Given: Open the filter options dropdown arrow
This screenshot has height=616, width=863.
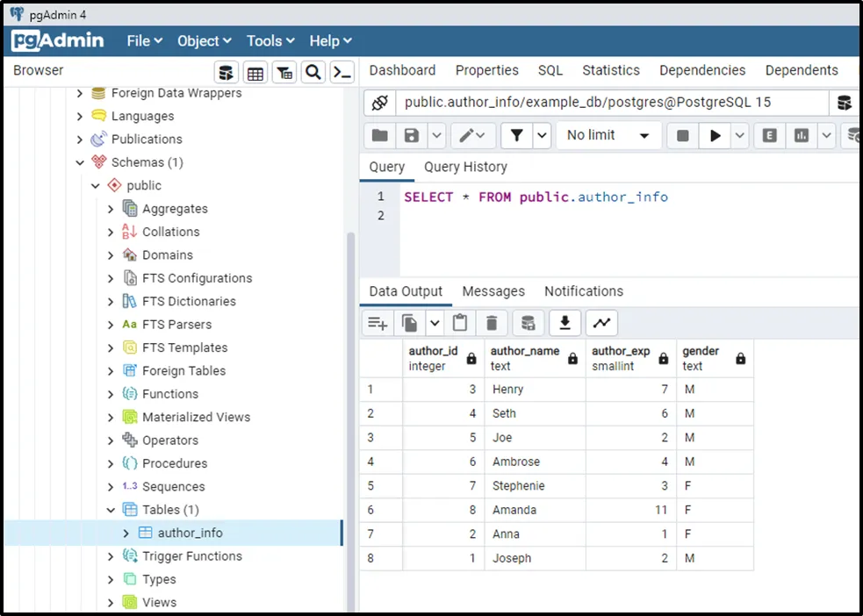Looking at the screenshot, I should click(542, 135).
